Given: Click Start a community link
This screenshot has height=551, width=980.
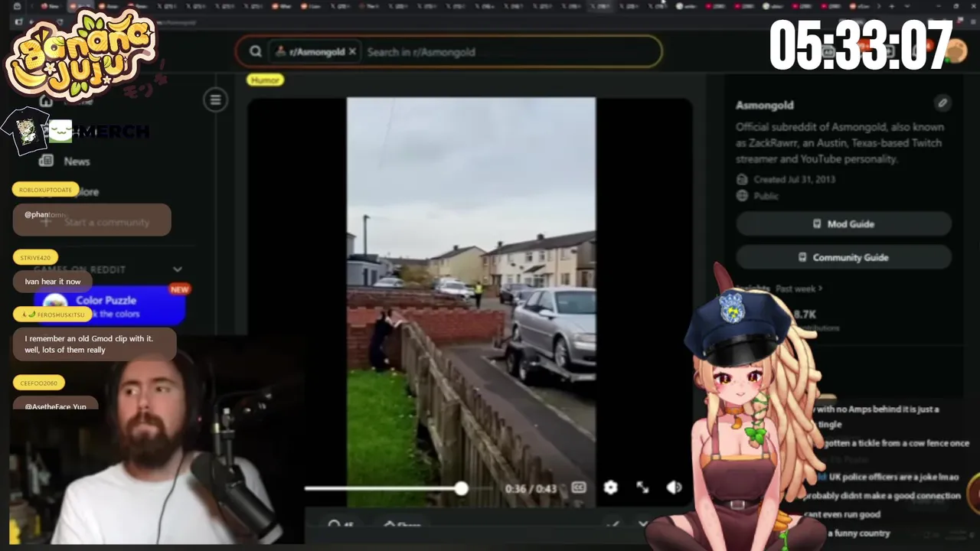Looking at the screenshot, I should point(106,223).
